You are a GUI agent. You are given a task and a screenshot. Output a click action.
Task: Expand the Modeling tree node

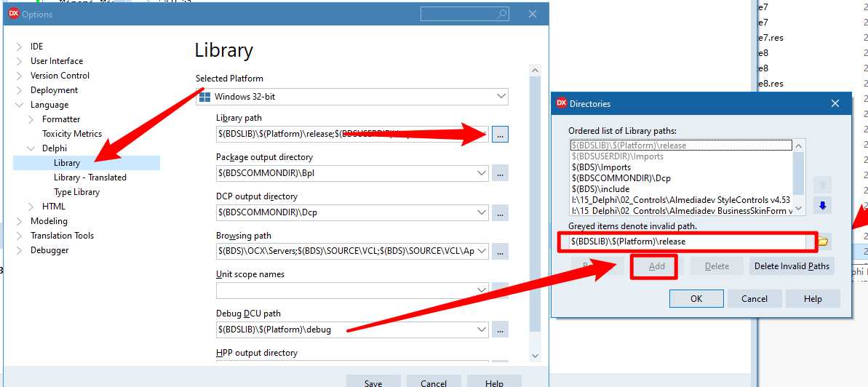(20, 221)
